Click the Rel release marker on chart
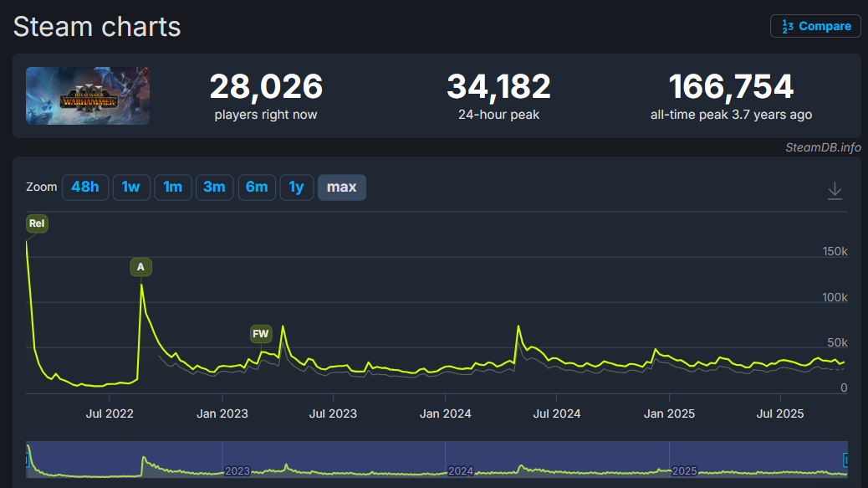Image resolution: width=868 pixels, height=488 pixels. pos(37,223)
